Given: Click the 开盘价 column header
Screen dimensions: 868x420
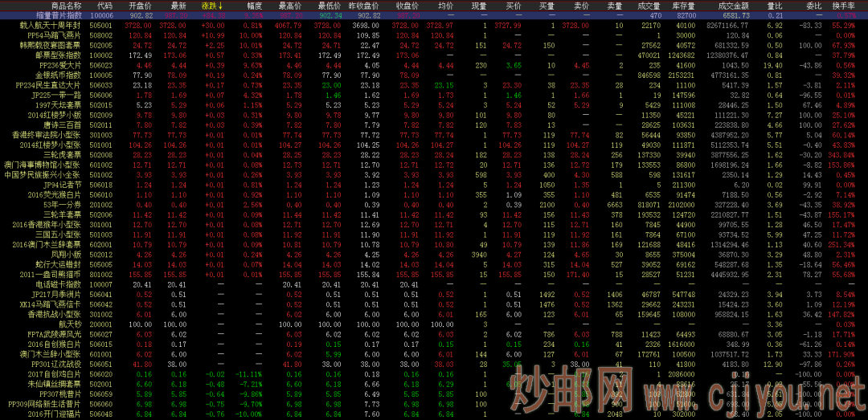Looking at the screenshot, I should (x=141, y=6).
